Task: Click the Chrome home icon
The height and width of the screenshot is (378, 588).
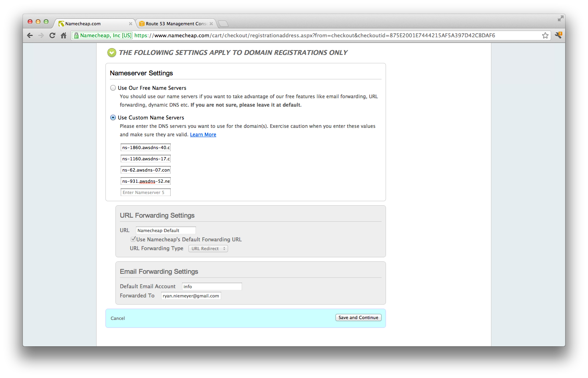Action: coord(64,35)
